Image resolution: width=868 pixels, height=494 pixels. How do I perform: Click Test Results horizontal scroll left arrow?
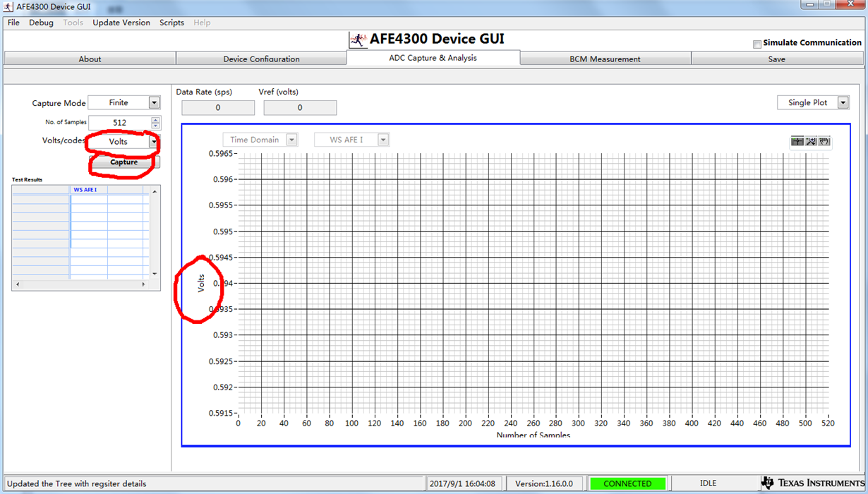(18, 284)
